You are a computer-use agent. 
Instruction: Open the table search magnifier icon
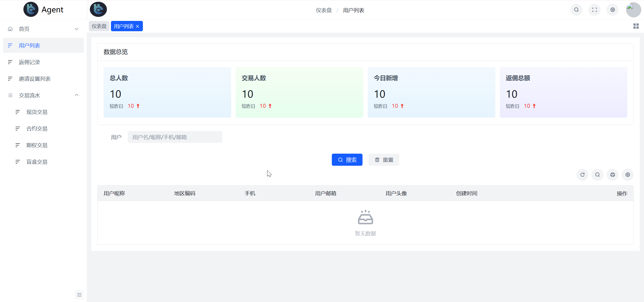tap(597, 175)
